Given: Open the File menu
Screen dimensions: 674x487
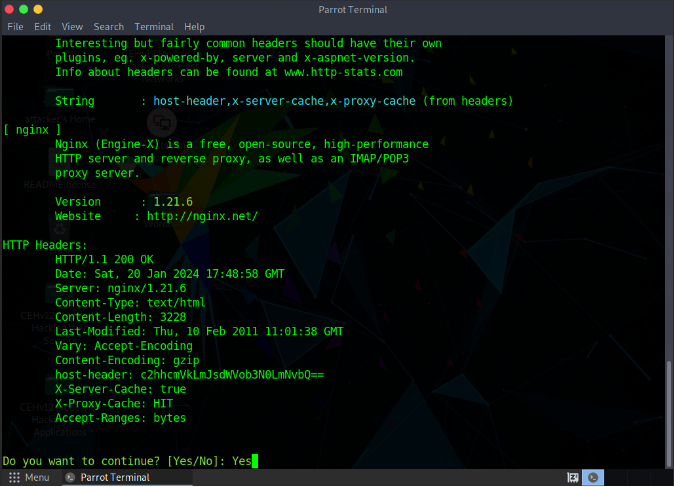Looking at the screenshot, I should pyautogui.click(x=15, y=26).
